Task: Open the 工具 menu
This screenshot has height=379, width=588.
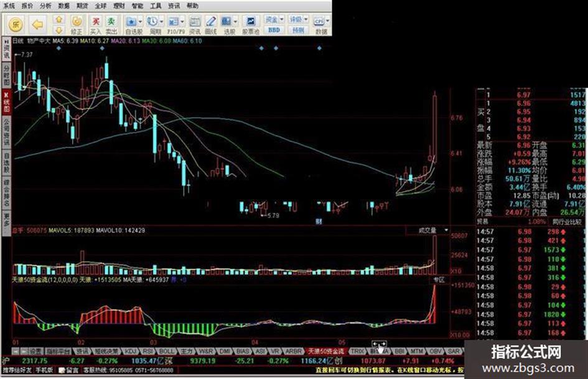Action: point(156,6)
